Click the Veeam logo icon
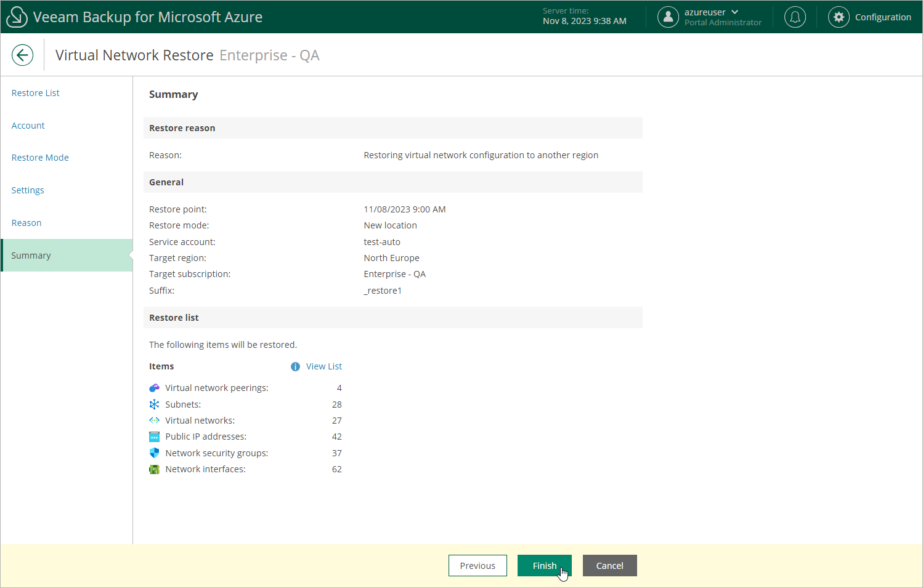The image size is (923, 588). click(x=17, y=17)
